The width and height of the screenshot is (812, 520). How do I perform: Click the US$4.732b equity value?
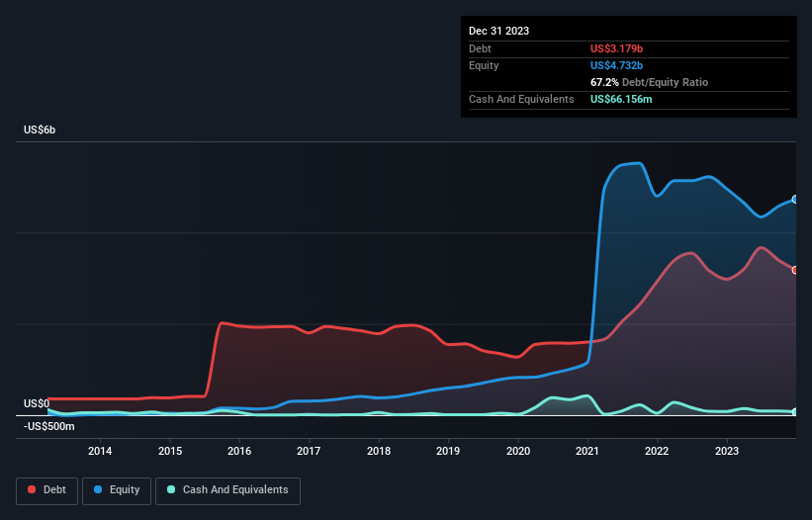(616, 65)
